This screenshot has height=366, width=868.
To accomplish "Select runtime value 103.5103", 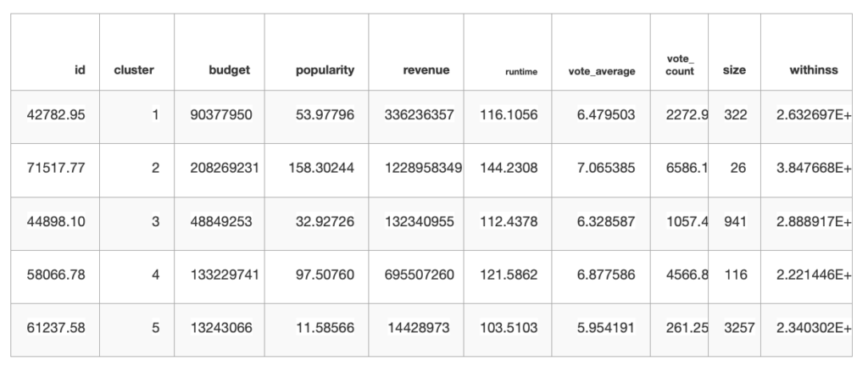I will coord(509,328).
